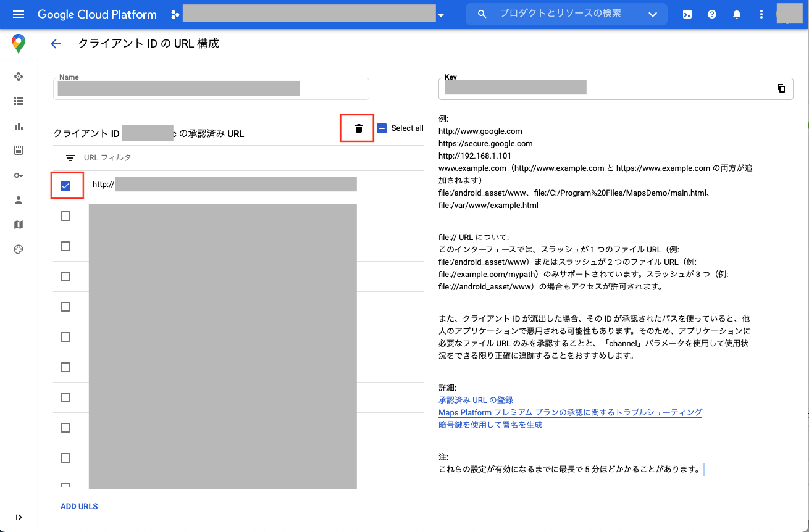Open the project selector dropdown arrow
This screenshot has width=809, height=532.
click(440, 15)
